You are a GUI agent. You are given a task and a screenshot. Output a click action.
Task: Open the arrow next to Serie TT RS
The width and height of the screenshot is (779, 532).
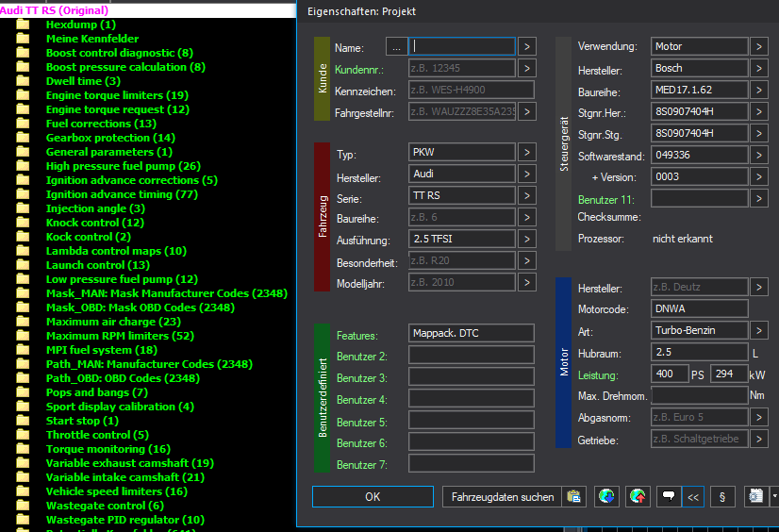pyautogui.click(x=526, y=195)
